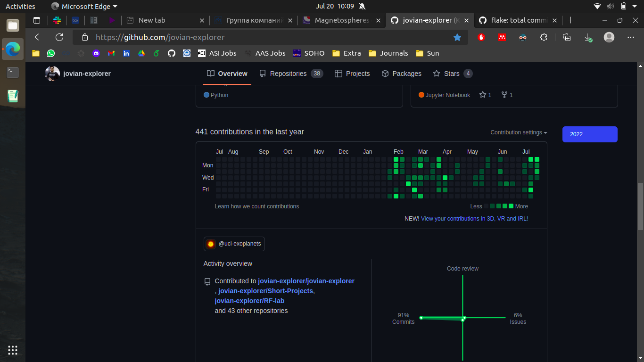This screenshot has height=362, width=644.
Task: Open the Sun bookmark folder
Action: click(427, 53)
